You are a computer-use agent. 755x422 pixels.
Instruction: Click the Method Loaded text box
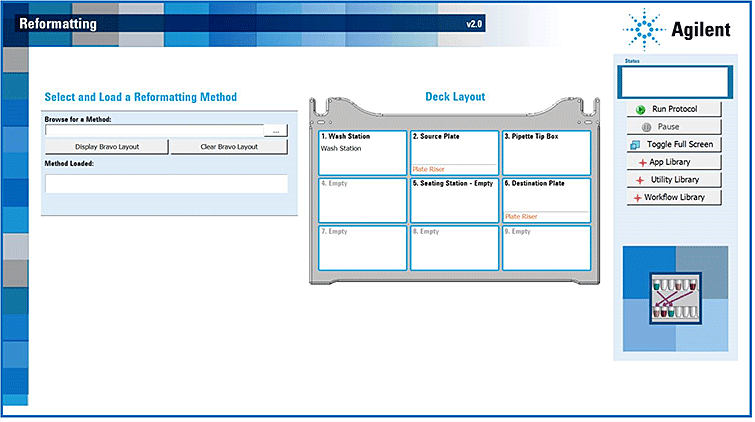coord(166,184)
